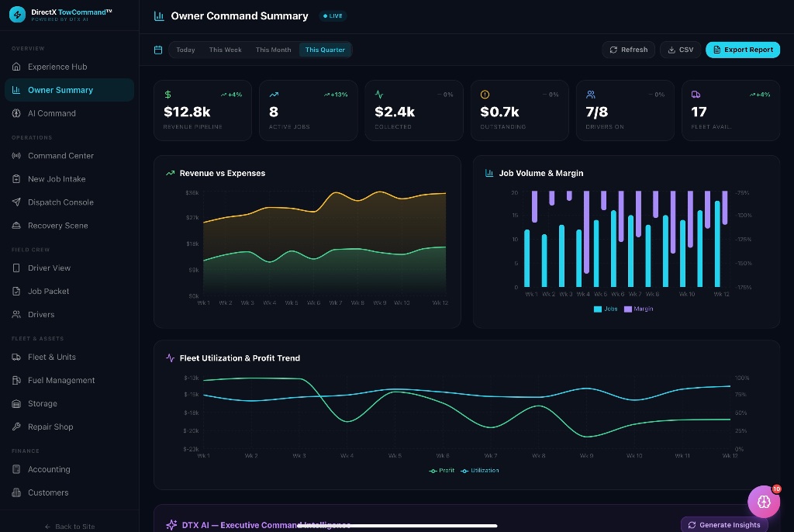This screenshot has width=794, height=532.
Task: Click the Export Report button
Action: pyautogui.click(x=743, y=50)
